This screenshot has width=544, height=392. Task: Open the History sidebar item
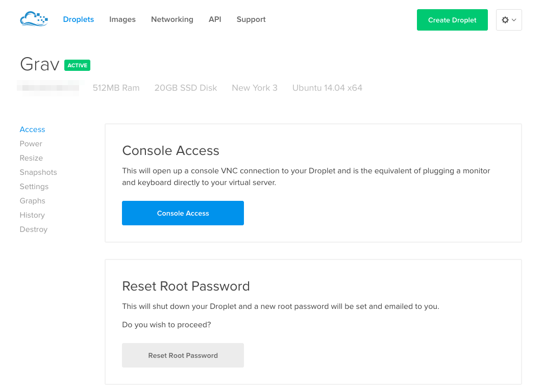[x=32, y=215]
